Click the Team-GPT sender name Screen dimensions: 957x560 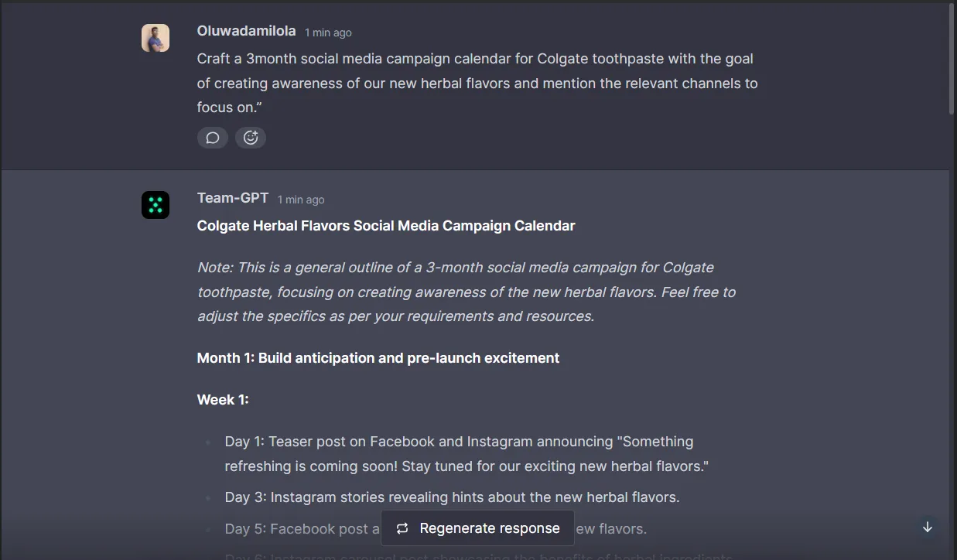[233, 197]
